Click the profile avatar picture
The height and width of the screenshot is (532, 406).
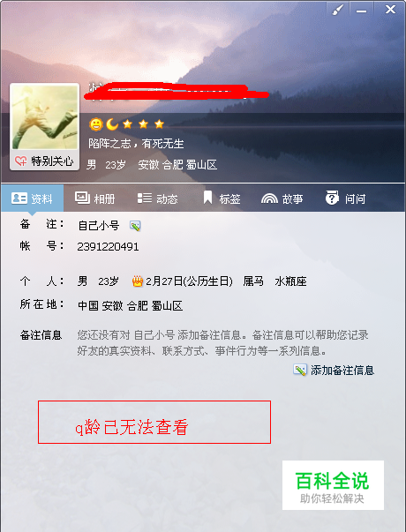point(44,117)
